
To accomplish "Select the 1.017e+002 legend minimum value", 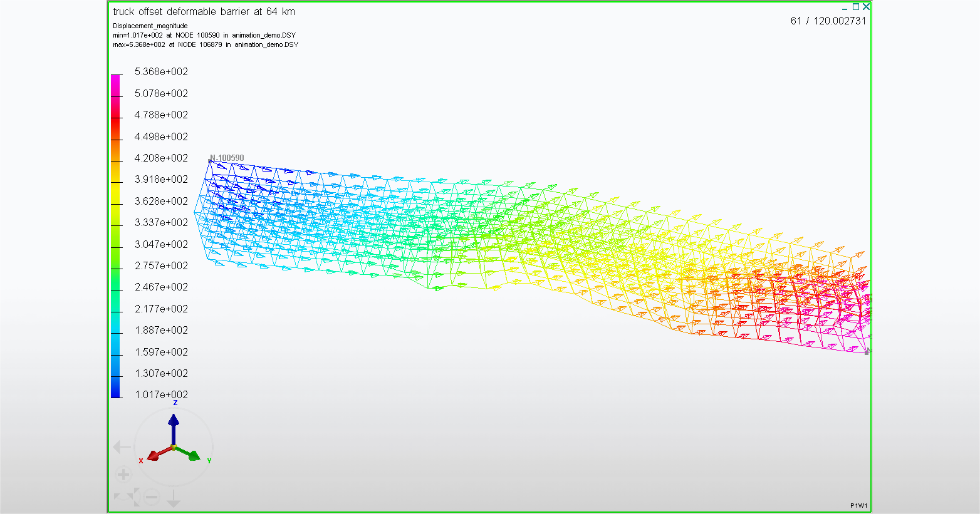I will [161, 394].
